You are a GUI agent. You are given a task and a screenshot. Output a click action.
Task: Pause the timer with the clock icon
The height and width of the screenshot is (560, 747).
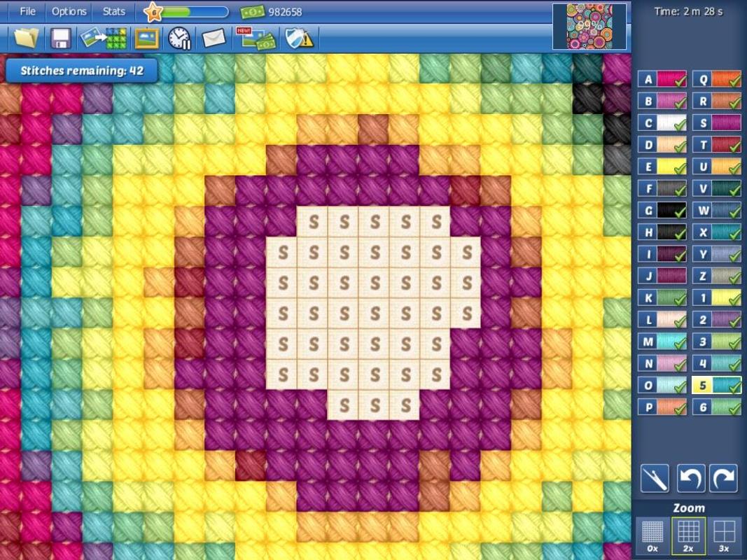point(180,38)
